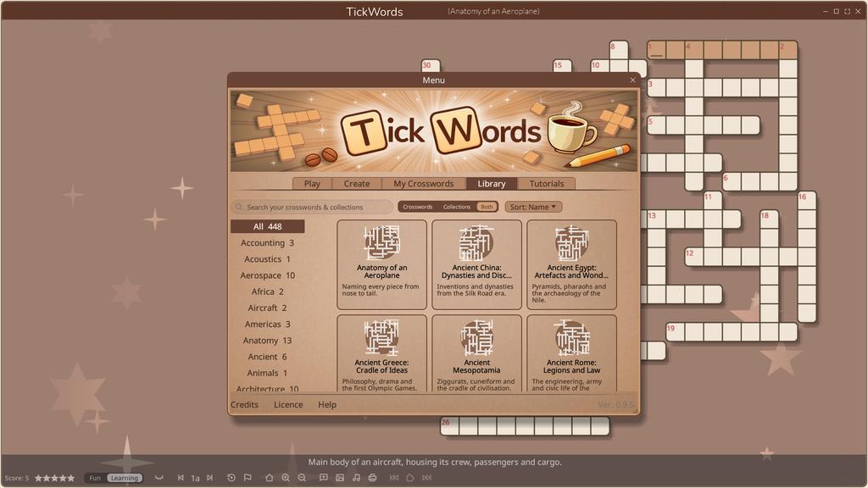
Task: Open the Tutorials tab
Action: coord(547,184)
